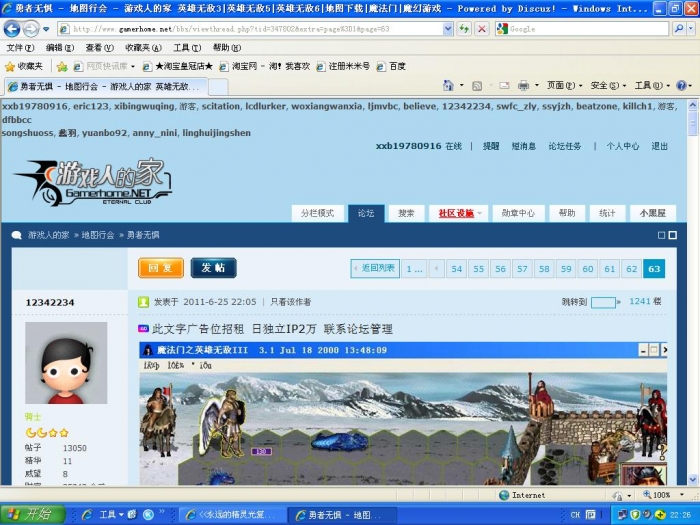Image resolution: width=700 pixels, height=525 pixels.
Task: Open the 查看(V) menu
Action: pos(100,48)
